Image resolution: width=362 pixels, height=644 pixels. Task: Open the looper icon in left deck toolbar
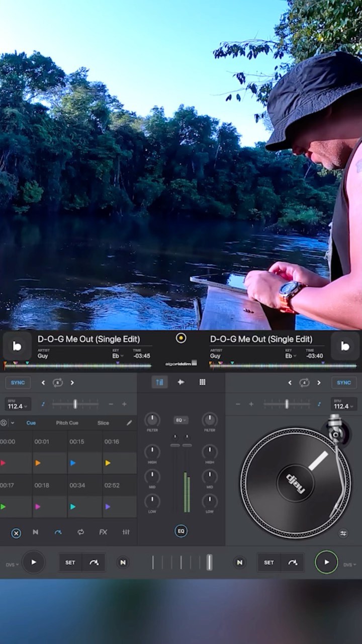pos(80,532)
